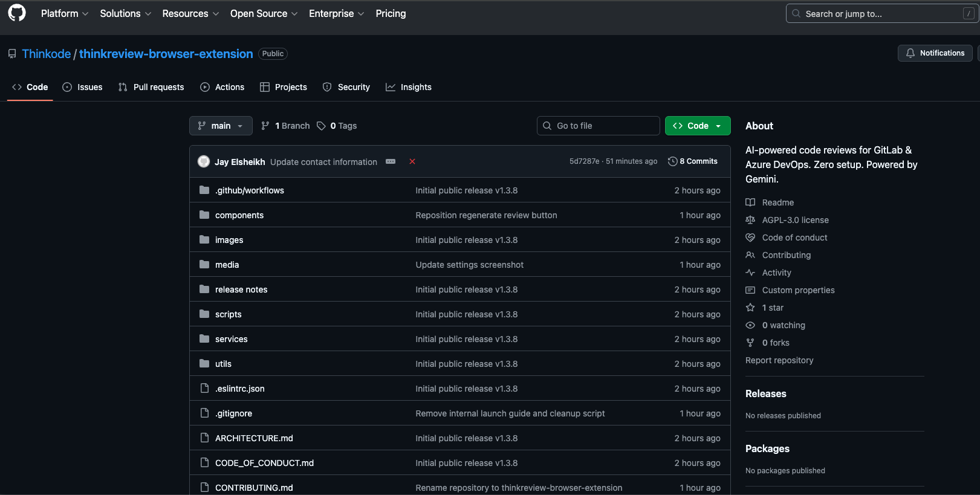Click the fork icon beside 0 forks
This screenshot has height=495, width=980.
point(750,343)
